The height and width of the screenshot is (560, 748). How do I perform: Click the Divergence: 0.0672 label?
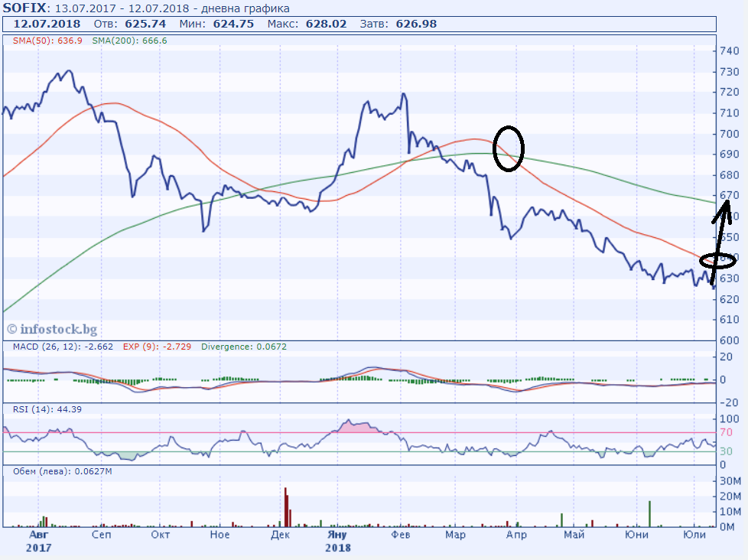pyautogui.click(x=244, y=347)
